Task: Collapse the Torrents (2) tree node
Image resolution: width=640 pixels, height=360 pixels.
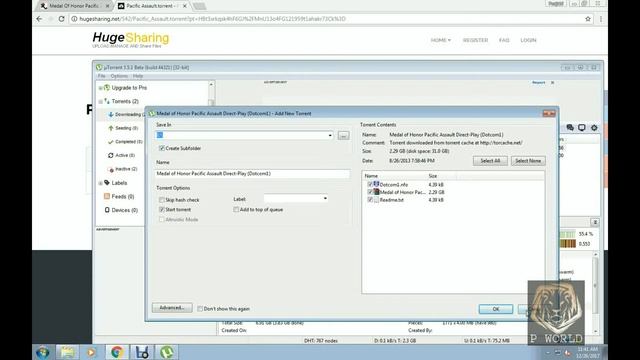Action: [100, 101]
